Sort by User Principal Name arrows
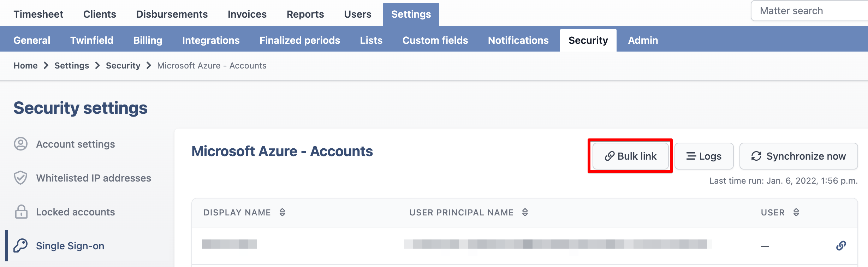This screenshot has width=868, height=267. (x=525, y=212)
